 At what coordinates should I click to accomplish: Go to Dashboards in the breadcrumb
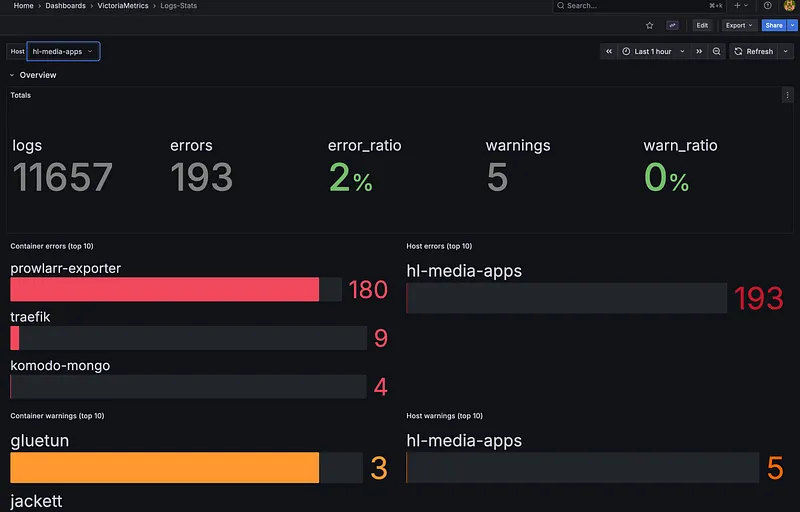[x=65, y=6]
